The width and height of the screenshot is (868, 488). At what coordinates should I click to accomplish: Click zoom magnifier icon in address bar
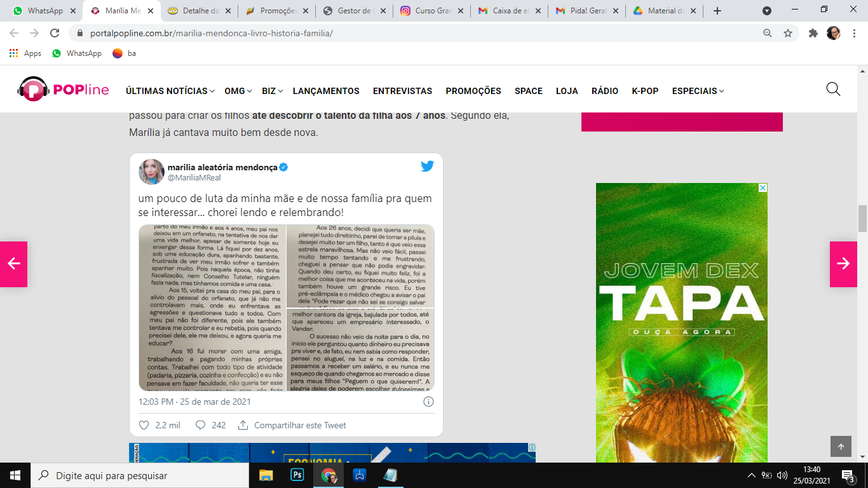click(768, 33)
